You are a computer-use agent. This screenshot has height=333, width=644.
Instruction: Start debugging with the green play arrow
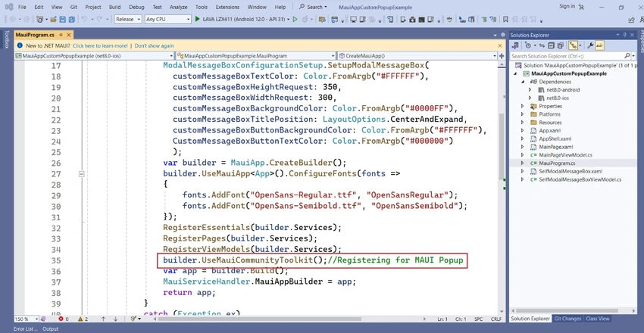197,19
